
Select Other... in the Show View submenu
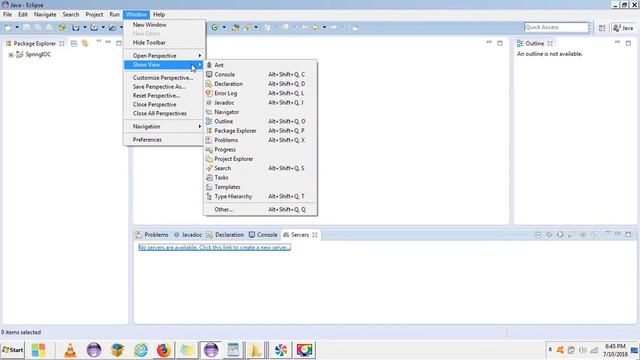point(260,209)
